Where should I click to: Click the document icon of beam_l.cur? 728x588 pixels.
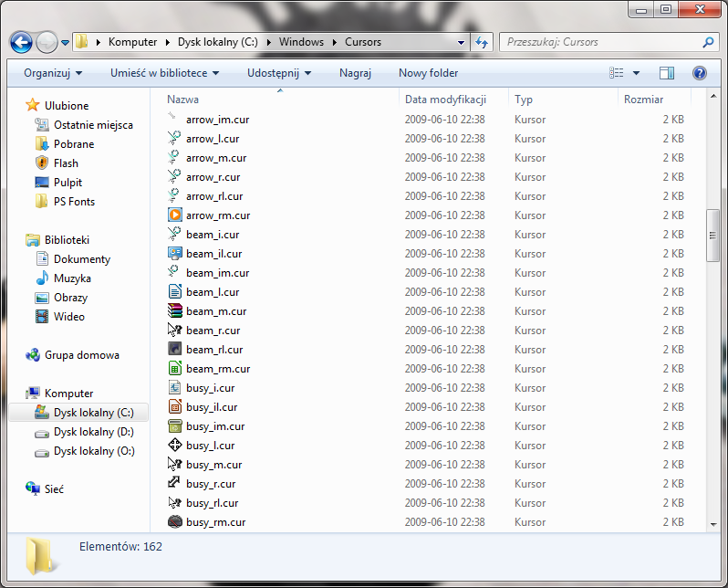174,291
